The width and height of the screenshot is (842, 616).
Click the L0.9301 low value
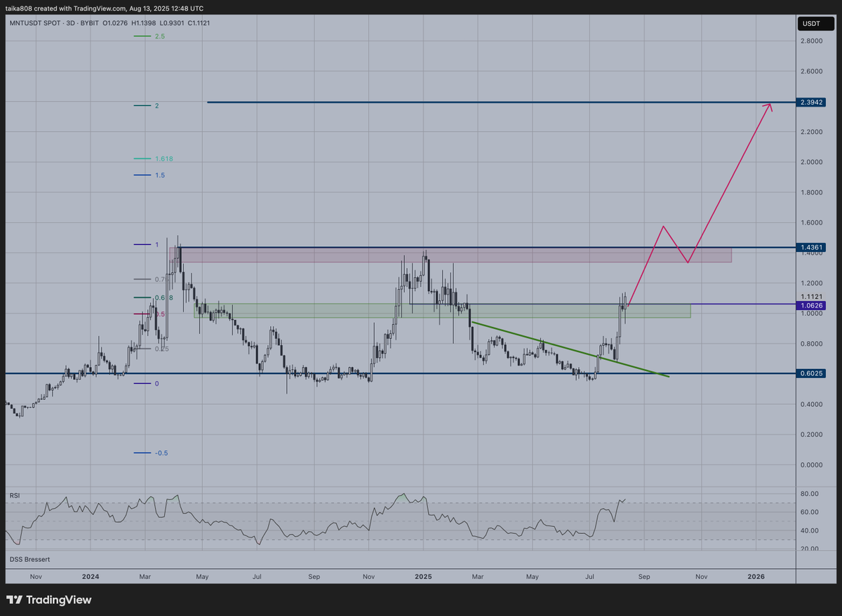tap(171, 24)
